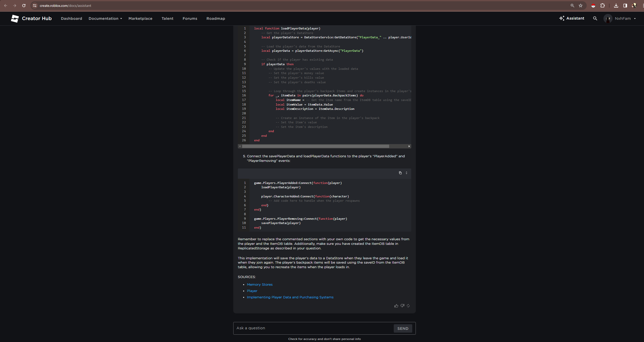Image resolution: width=644 pixels, height=342 pixels.
Task: Toggle the code block expand control
Action: coord(406,173)
